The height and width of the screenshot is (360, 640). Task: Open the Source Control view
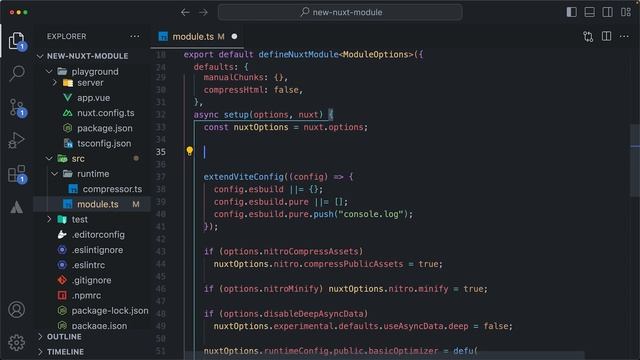point(17,108)
